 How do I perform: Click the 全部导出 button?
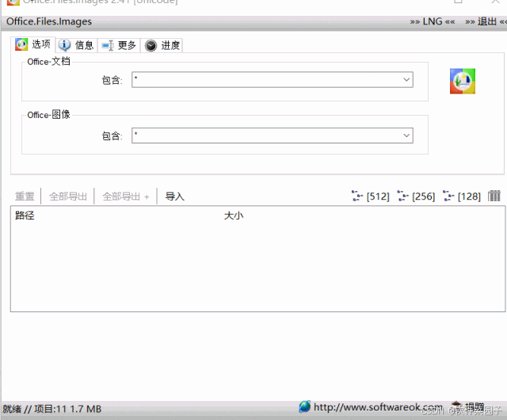coord(68,197)
